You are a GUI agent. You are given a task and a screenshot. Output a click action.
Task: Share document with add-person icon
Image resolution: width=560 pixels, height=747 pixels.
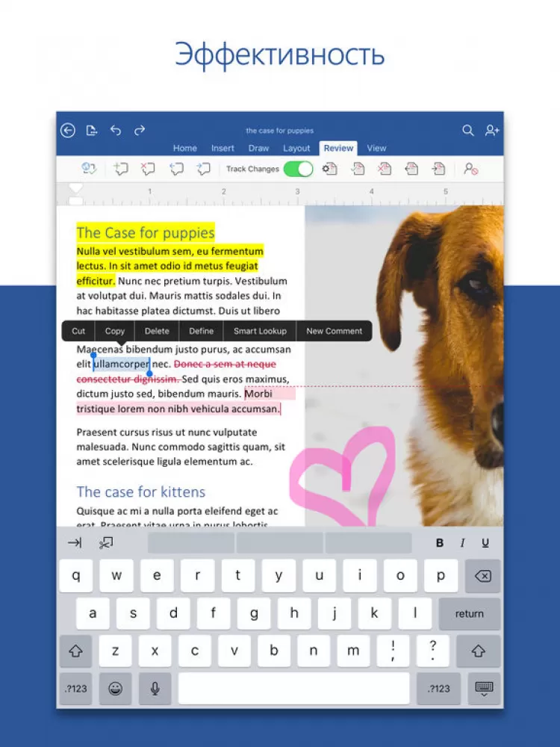[x=492, y=130]
